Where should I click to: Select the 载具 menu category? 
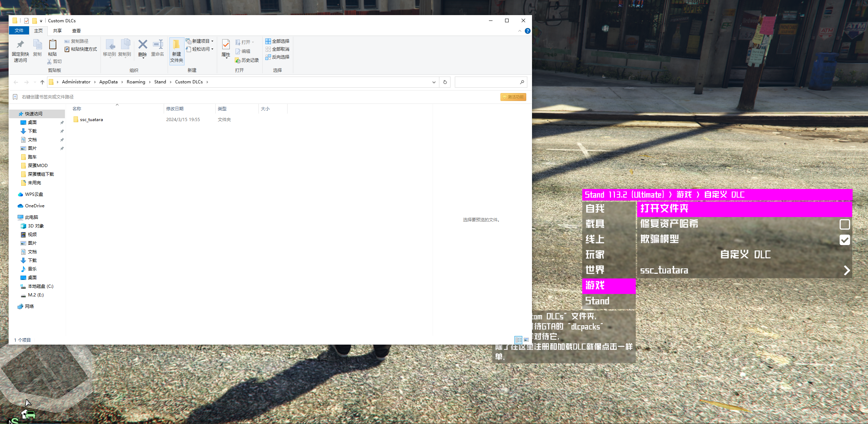pyautogui.click(x=595, y=224)
